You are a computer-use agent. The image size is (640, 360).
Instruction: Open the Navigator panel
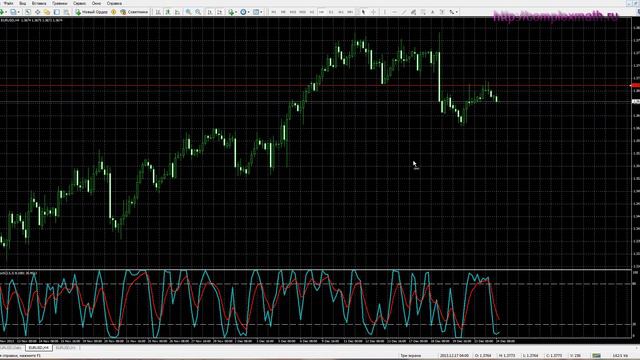[47, 12]
